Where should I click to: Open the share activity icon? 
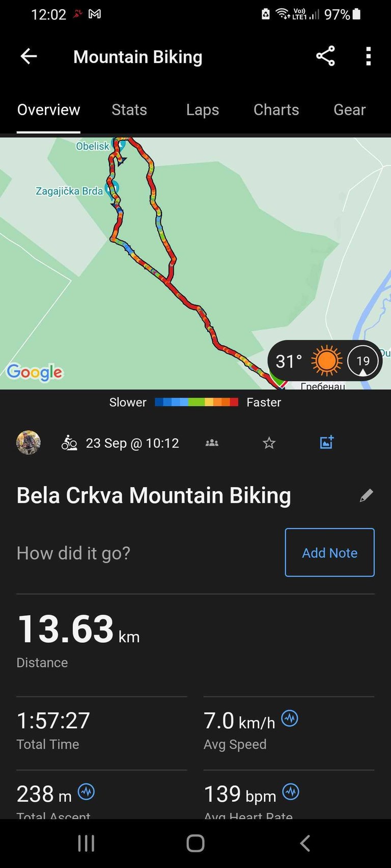(x=325, y=56)
